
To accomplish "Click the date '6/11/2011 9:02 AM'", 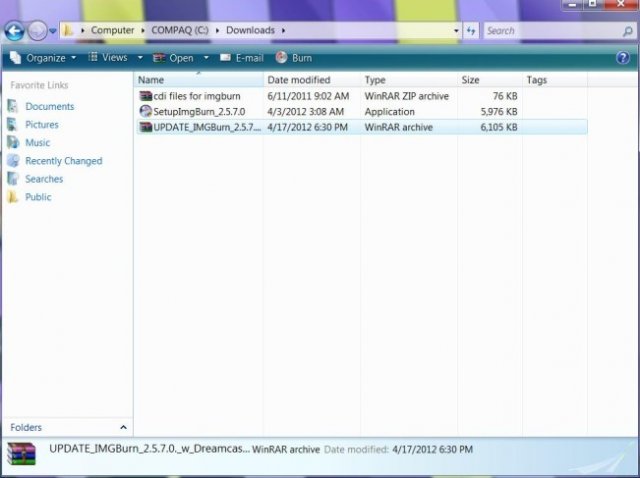I will pos(308,96).
